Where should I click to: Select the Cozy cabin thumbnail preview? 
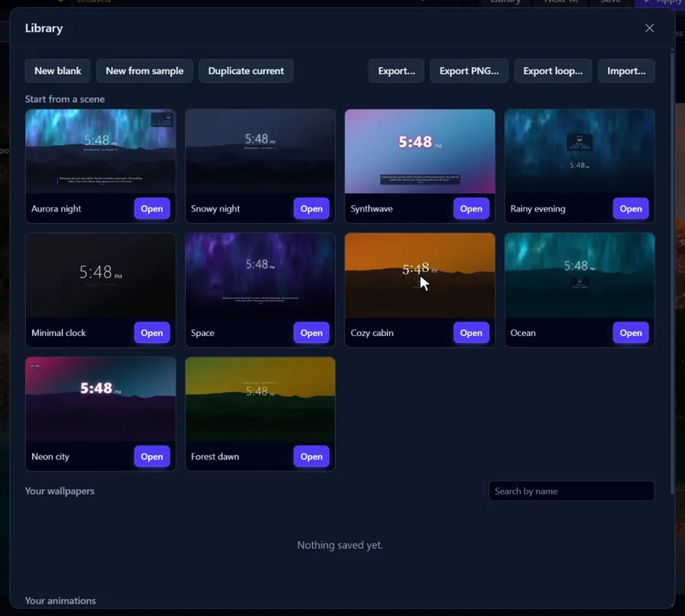[x=420, y=275]
